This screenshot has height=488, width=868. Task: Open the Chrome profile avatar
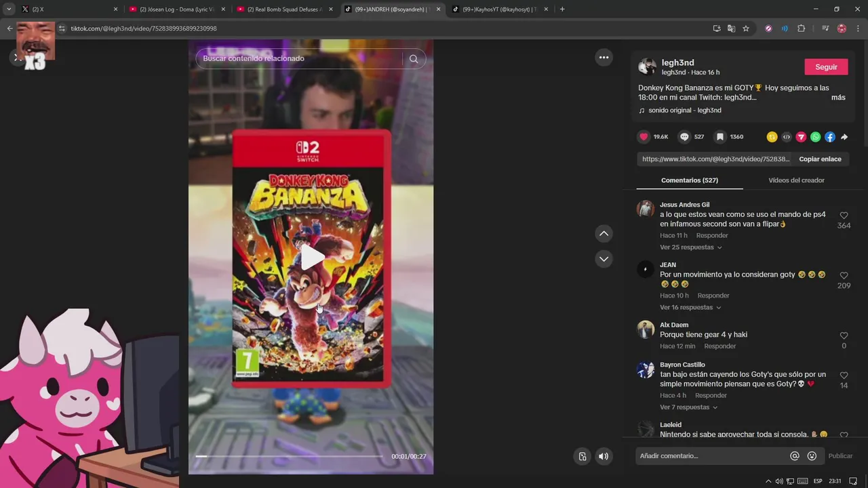[x=842, y=28]
